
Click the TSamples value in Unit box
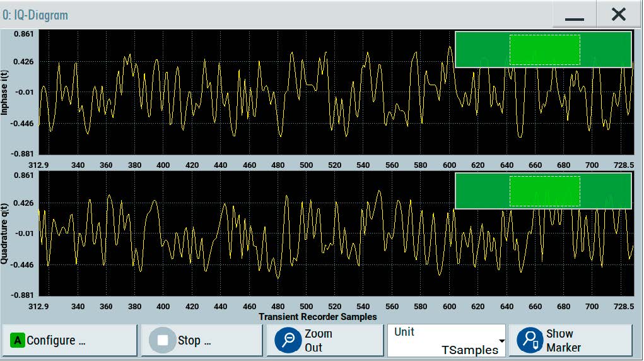pos(469,350)
